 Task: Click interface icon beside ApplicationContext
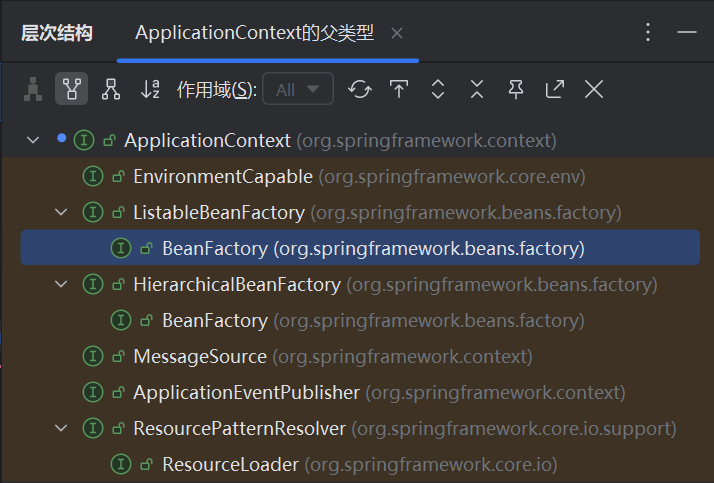[84, 140]
